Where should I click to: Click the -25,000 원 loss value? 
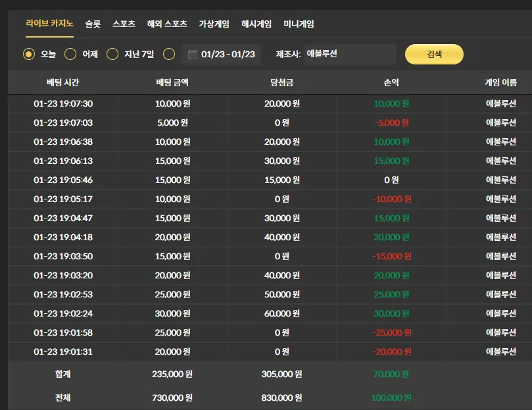coord(391,332)
